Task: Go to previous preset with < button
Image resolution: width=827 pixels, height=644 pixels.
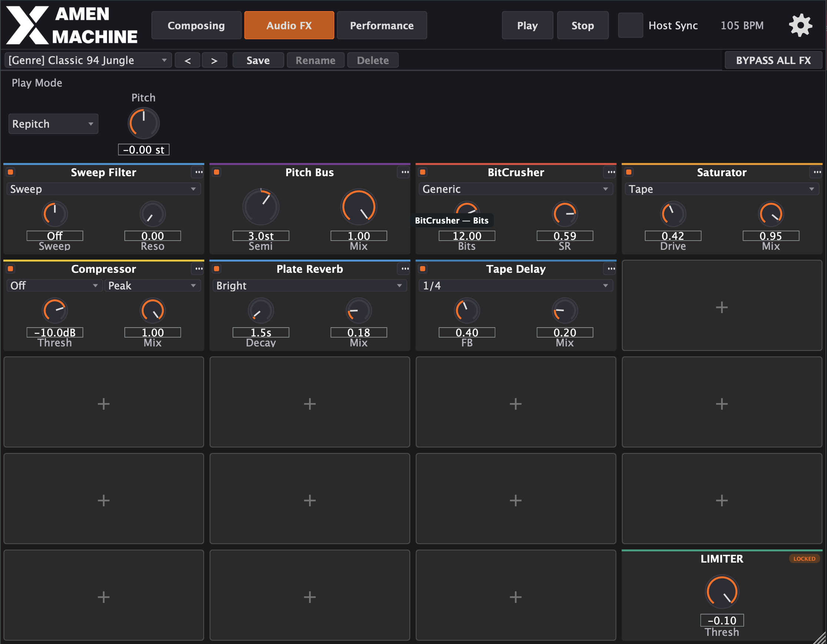Action: pos(187,60)
